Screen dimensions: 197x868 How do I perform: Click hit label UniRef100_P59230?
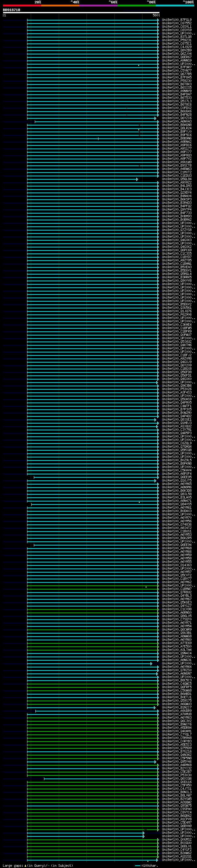coord(176,81)
